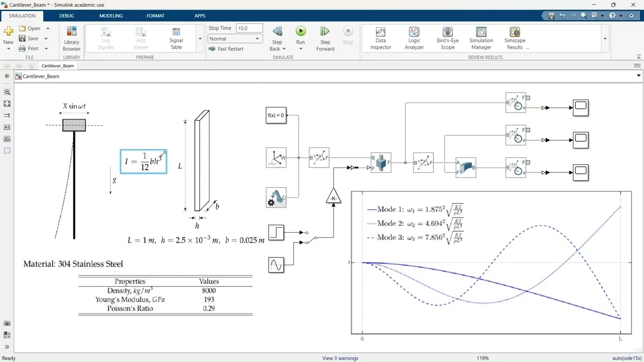Open the Data Inspector
The height and width of the screenshot is (362, 644).
380,39
